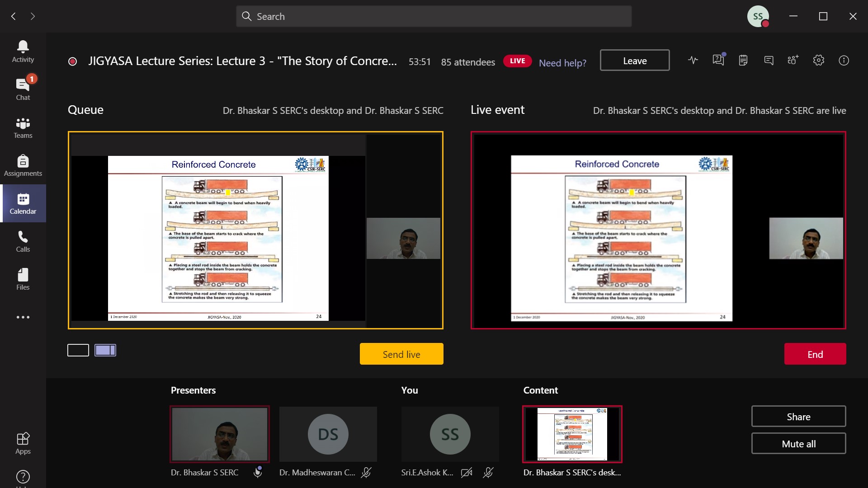Click the LIVE status badge

pos(518,61)
